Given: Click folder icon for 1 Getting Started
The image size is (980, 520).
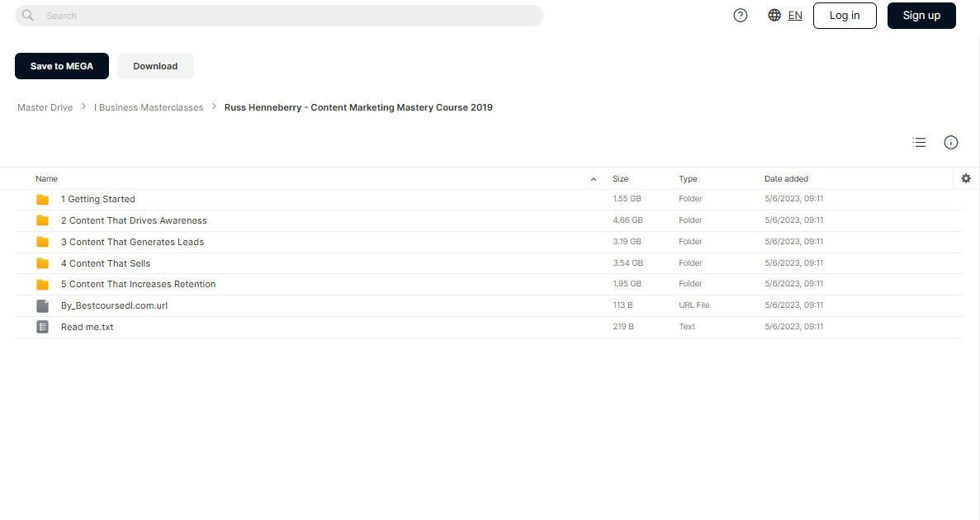Looking at the screenshot, I should click(42, 200).
